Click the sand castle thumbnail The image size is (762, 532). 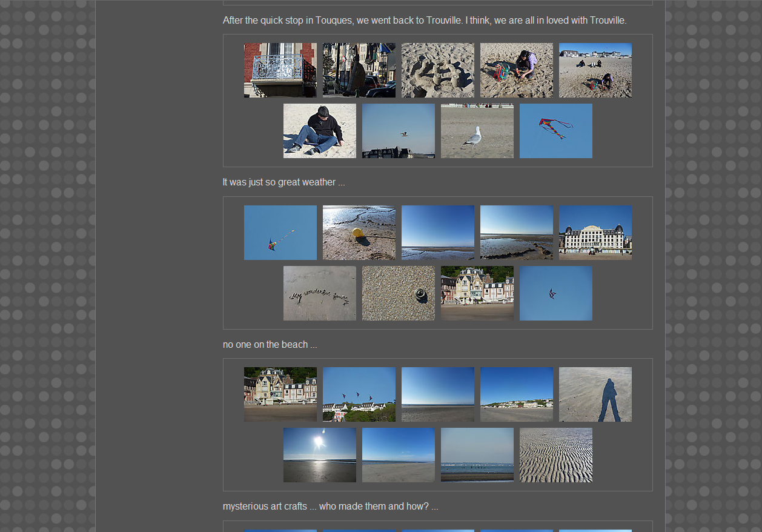pos(437,70)
